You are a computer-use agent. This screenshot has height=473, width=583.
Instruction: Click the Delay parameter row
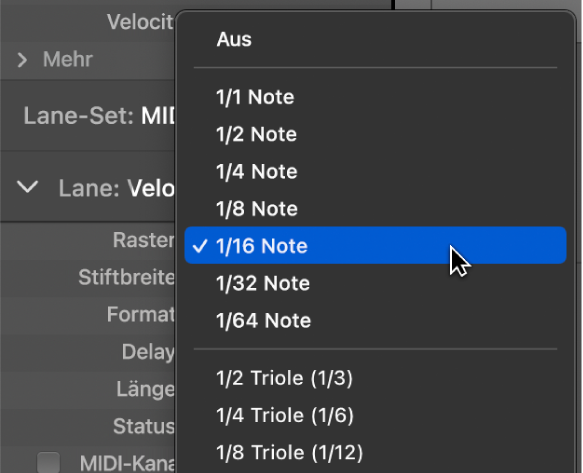pos(87,352)
